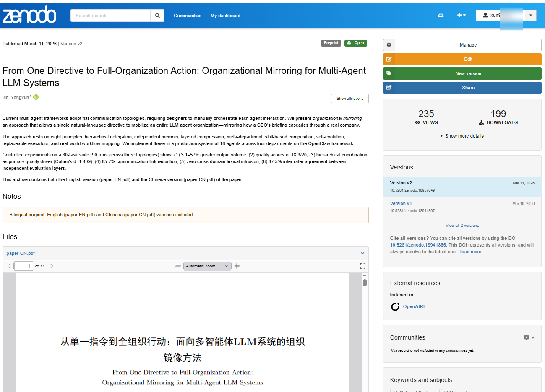The width and height of the screenshot is (545, 392).
Task: Toggle PDF fullscreen mode icon
Action: pyautogui.click(x=363, y=266)
